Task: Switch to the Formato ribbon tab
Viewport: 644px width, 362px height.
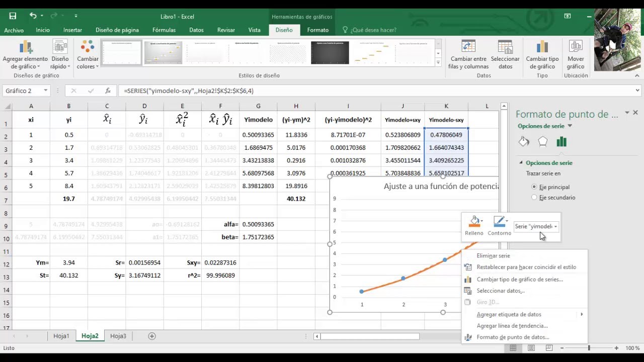Action: pos(318,30)
